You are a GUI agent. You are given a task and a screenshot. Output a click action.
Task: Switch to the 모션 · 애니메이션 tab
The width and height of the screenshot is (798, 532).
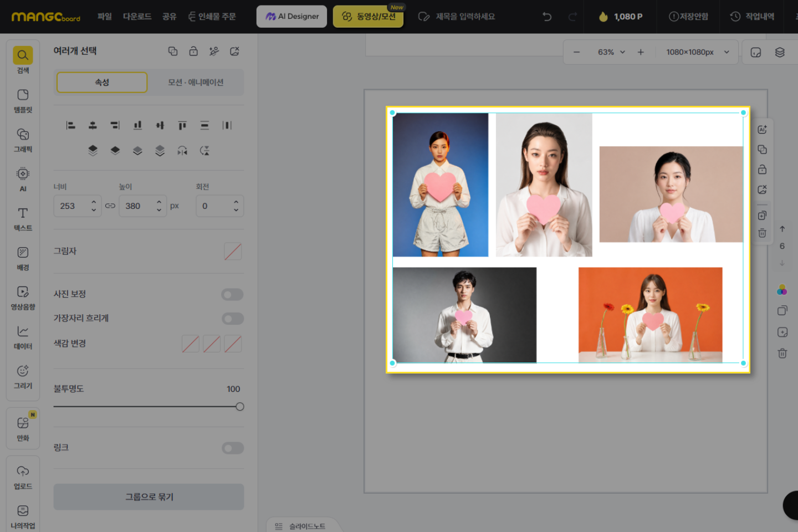coord(196,83)
